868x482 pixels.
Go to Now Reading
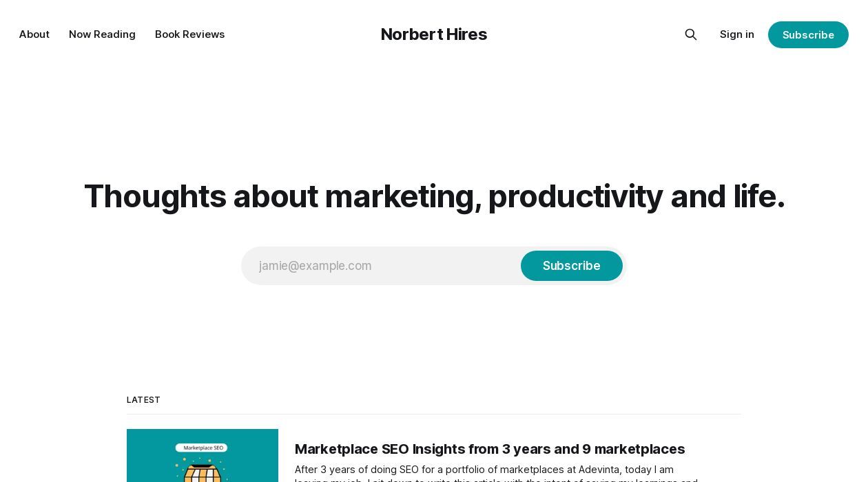tap(102, 34)
